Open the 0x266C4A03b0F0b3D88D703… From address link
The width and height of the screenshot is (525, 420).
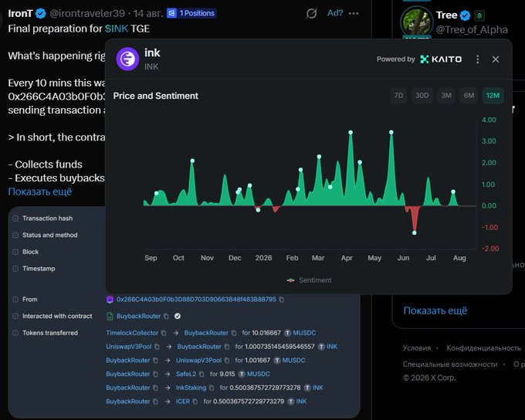pos(196,300)
